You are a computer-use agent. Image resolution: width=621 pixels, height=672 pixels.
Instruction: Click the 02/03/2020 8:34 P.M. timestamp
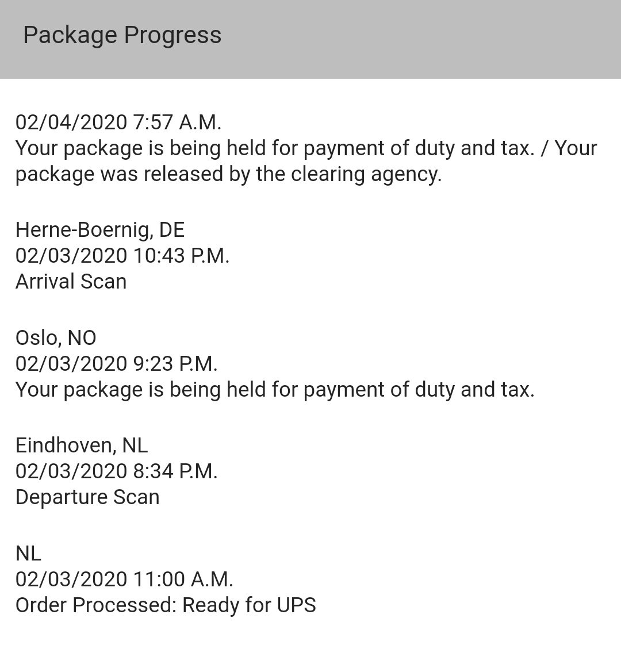click(x=117, y=471)
